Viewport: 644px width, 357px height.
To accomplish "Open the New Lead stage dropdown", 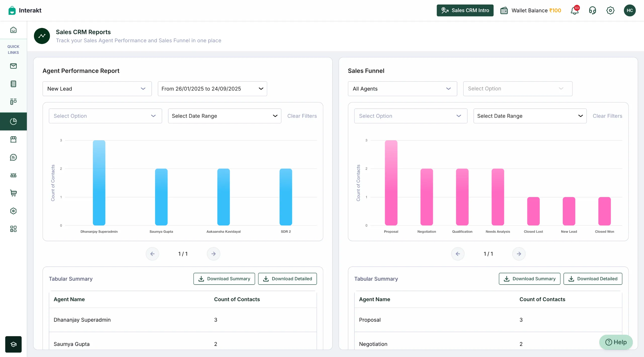I will pos(97,89).
